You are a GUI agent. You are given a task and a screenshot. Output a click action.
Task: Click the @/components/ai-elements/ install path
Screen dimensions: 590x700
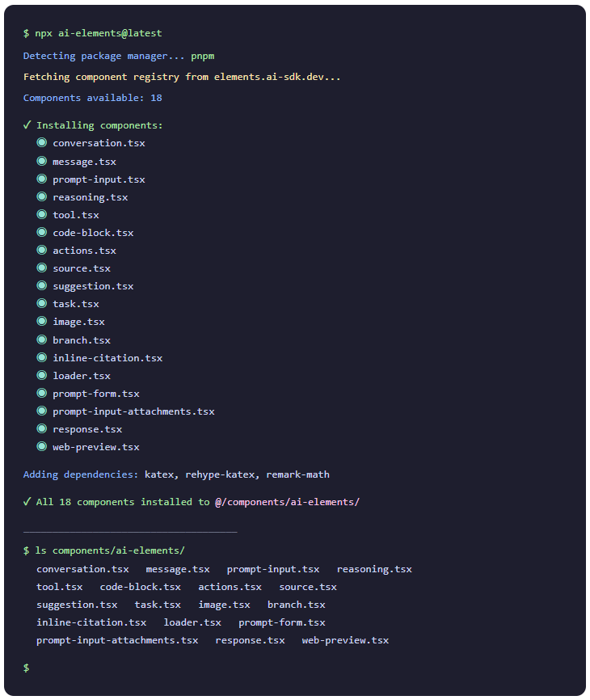point(287,502)
